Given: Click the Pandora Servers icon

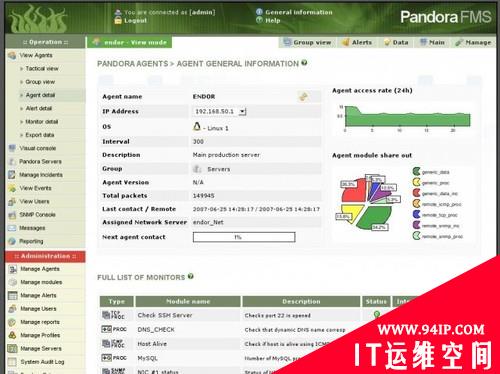Looking at the screenshot, I should [12, 162].
